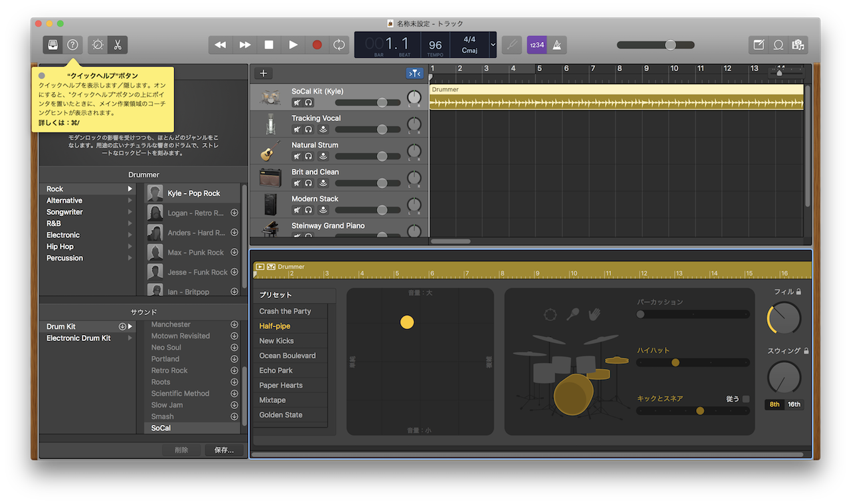Open the Library panel button
Viewport: 851px width, 504px height.
click(x=53, y=45)
